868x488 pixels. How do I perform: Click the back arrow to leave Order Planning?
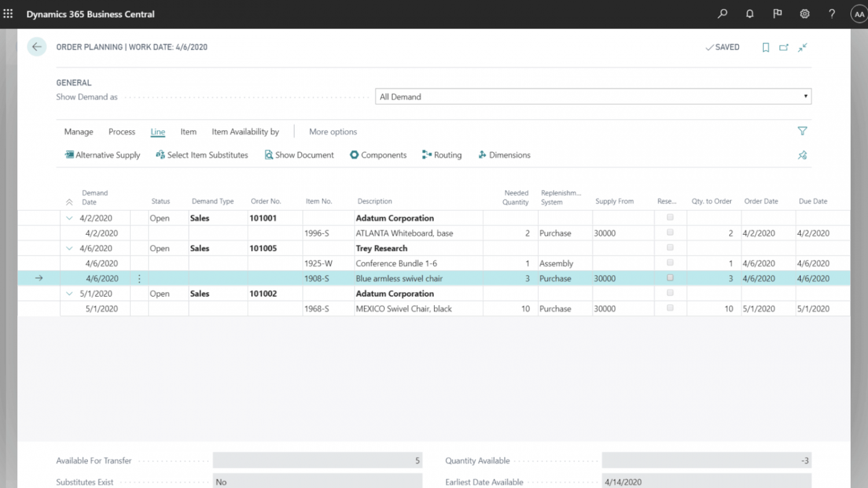pyautogui.click(x=36, y=46)
